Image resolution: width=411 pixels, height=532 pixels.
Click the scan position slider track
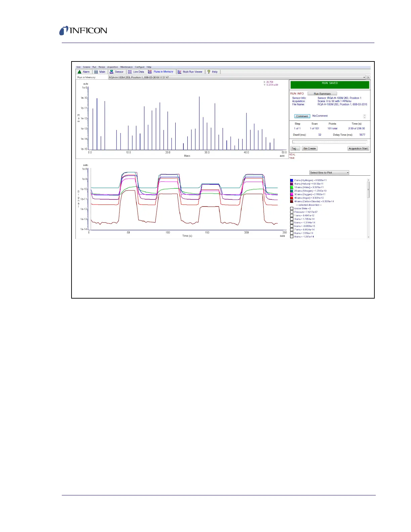330,142
